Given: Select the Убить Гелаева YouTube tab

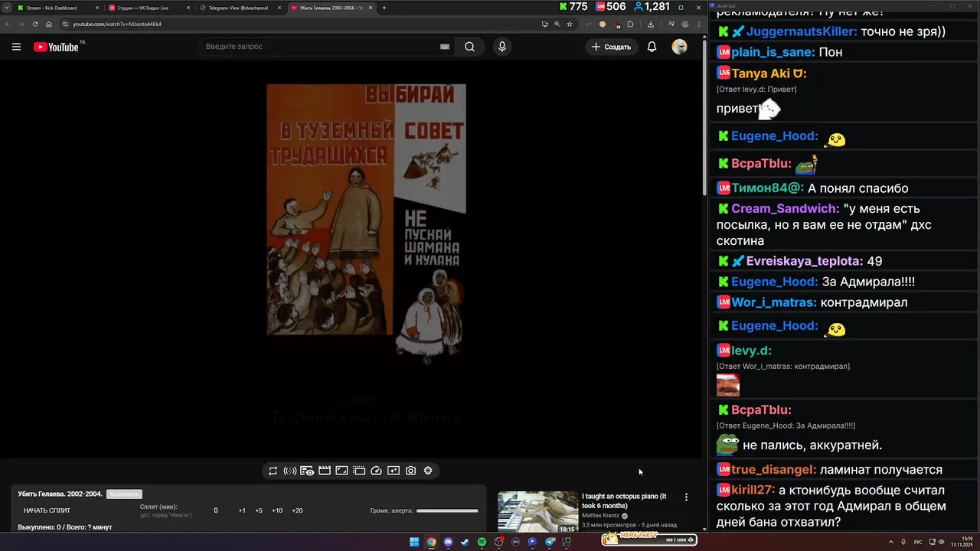Looking at the screenshot, I should (x=331, y=8).
